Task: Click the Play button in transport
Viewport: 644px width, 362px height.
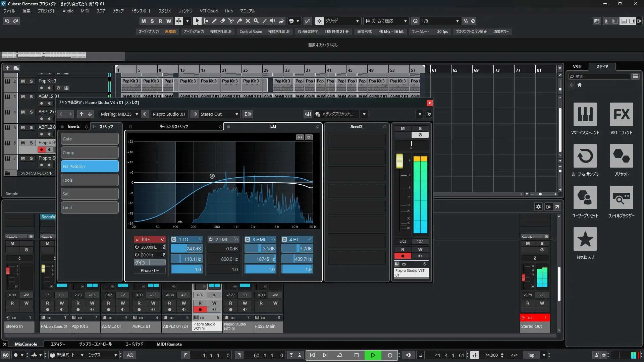Action: (373, 355)
